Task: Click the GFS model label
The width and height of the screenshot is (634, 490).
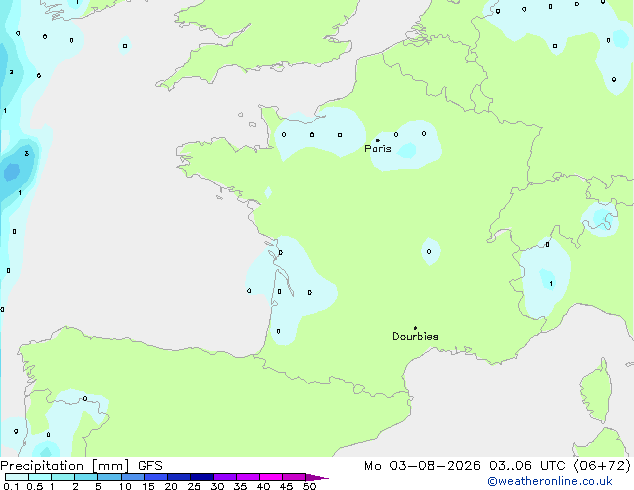Action: point(150,466)
